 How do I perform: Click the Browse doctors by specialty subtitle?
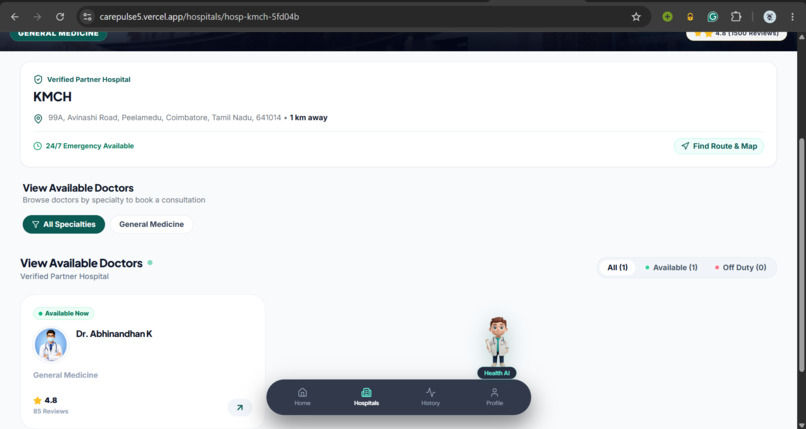pos(114,200)
